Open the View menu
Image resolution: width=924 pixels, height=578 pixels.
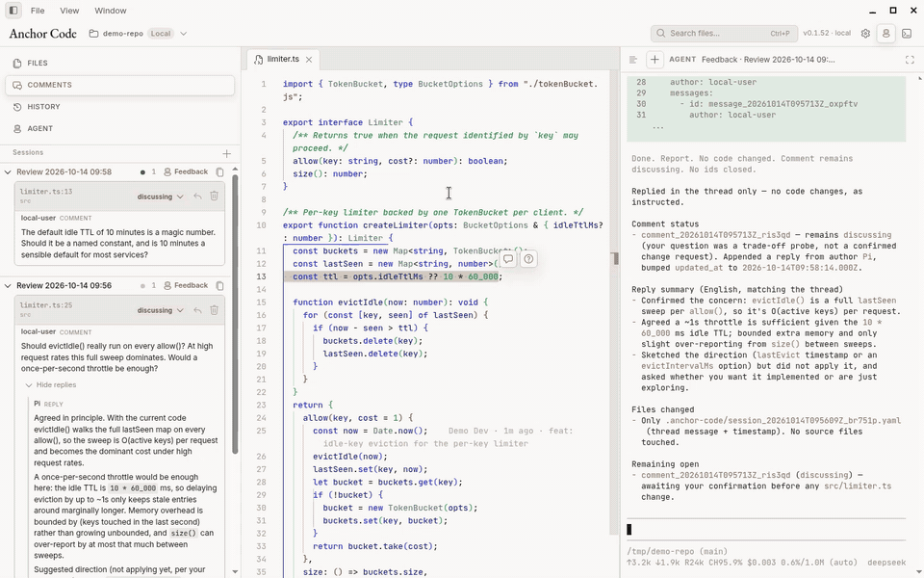[x=69, y=11]
